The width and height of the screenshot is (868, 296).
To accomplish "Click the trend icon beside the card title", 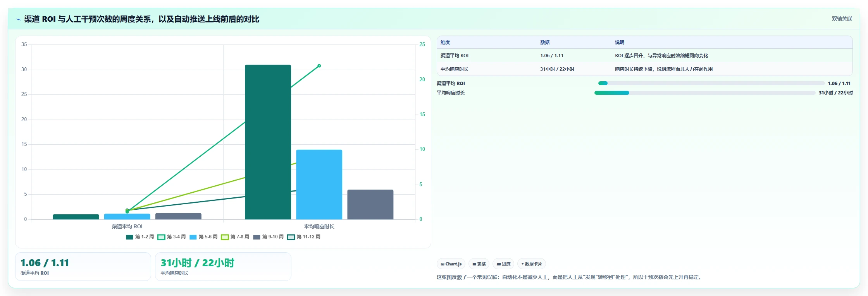I will tap(18, 19).
